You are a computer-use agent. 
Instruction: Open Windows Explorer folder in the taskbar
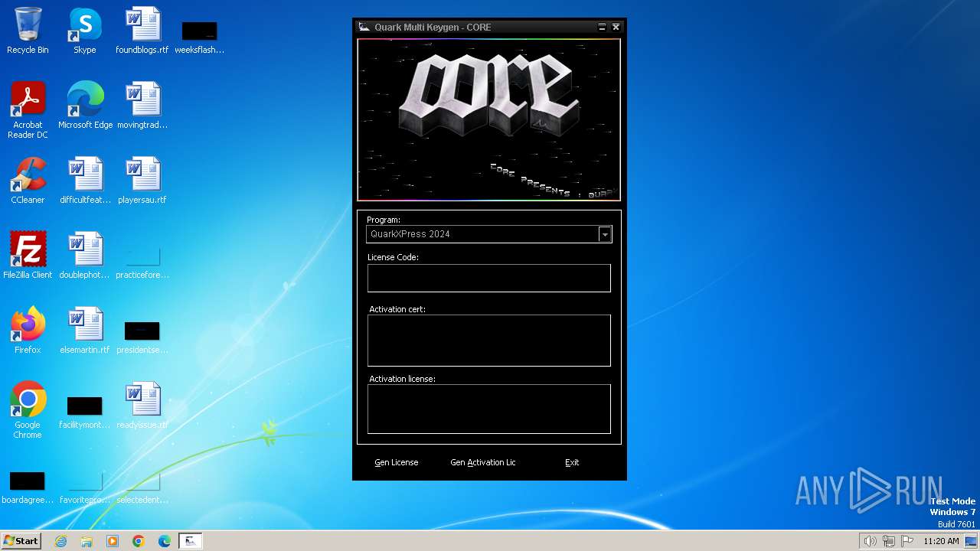point(87,541)
